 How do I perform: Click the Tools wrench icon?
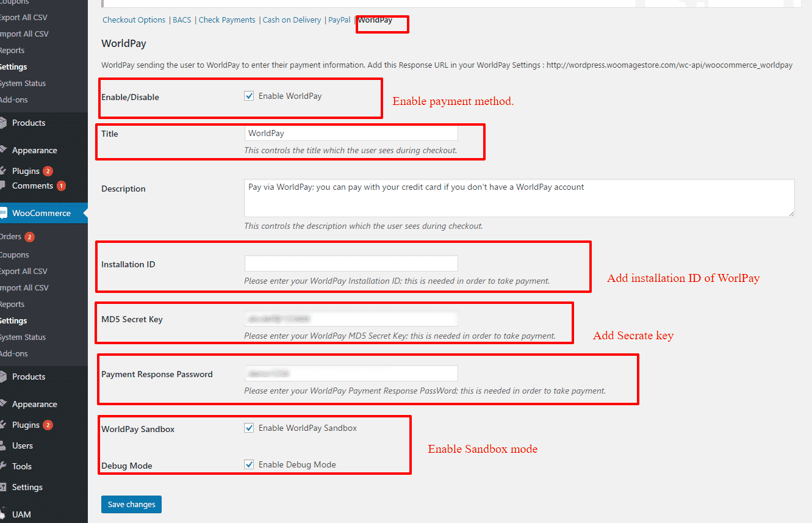tap(3, 466)
